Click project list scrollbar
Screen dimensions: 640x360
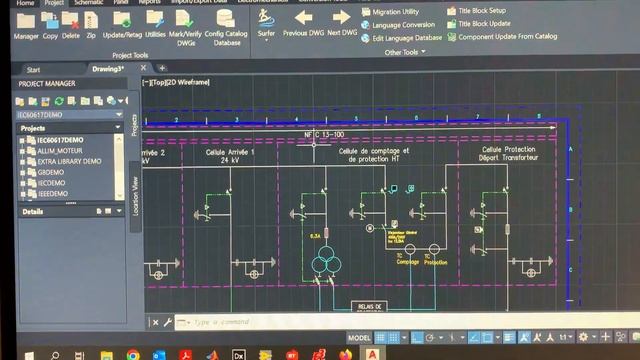click(x=119, y=167)
